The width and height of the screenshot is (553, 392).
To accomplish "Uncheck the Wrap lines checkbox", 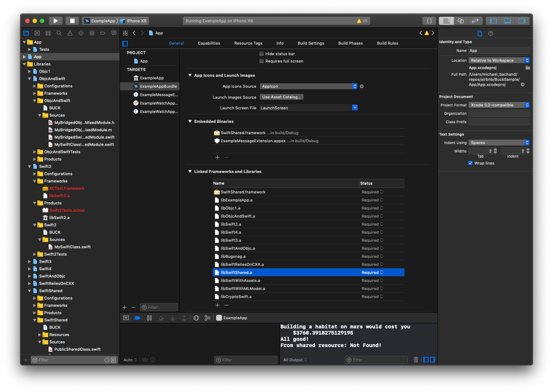I will coord(470,163).
